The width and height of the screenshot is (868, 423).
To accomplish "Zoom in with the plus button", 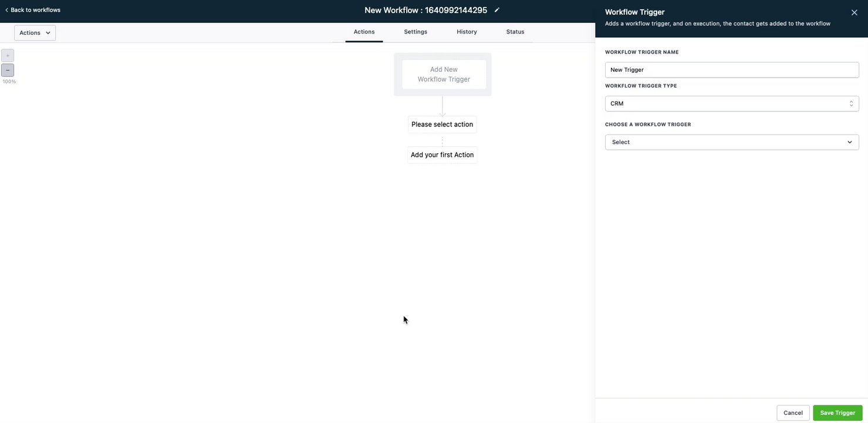I will pos(8,56).
